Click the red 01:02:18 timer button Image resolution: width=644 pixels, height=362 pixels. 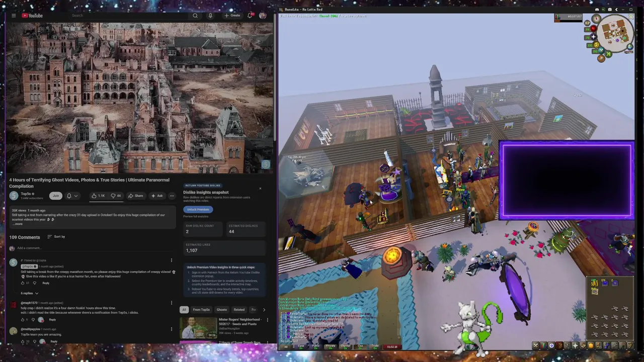pos(392,346)
